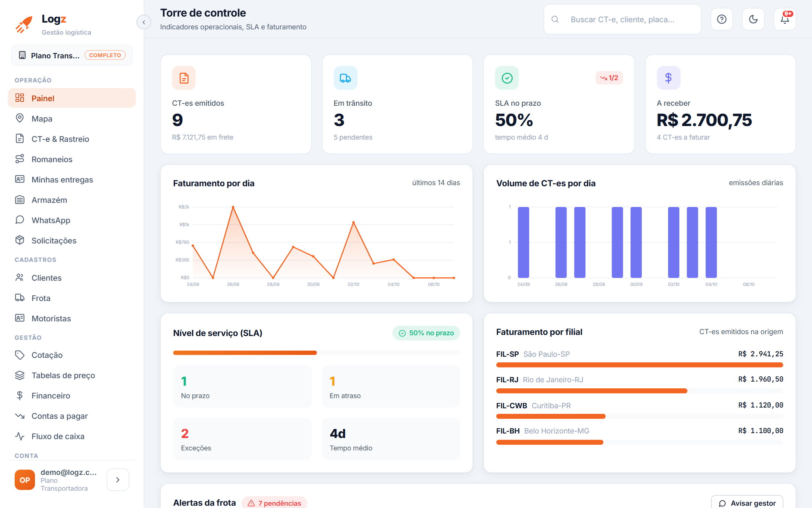Click the Armazém warehouse icon
Screen dimensions: 812x508
(20, 200)
